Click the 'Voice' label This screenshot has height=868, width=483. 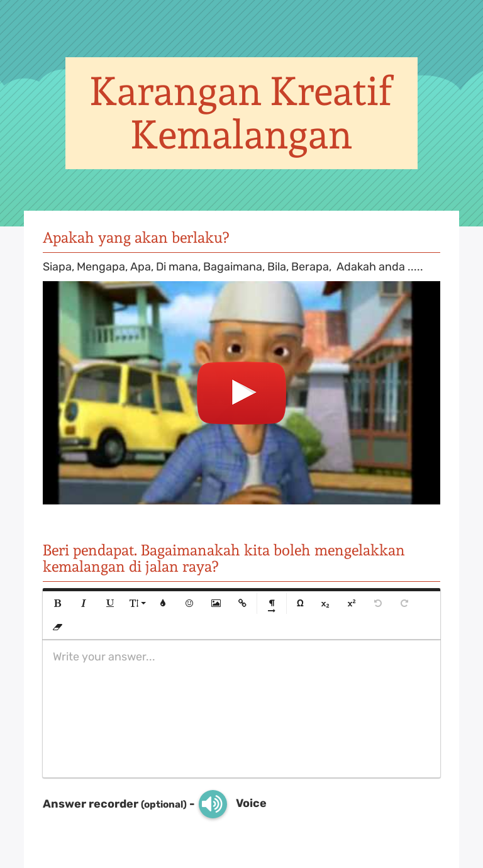point(251,803)
